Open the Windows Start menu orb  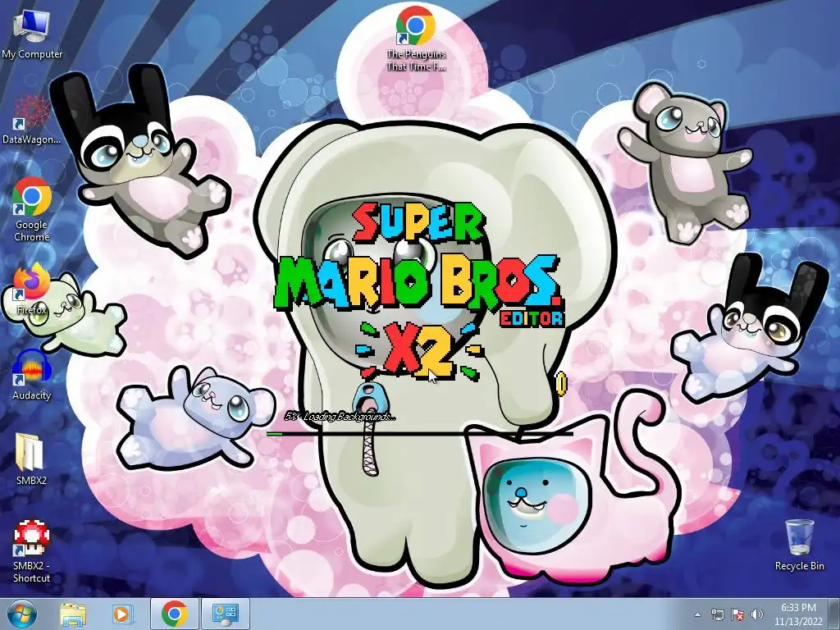click(21, 614)
